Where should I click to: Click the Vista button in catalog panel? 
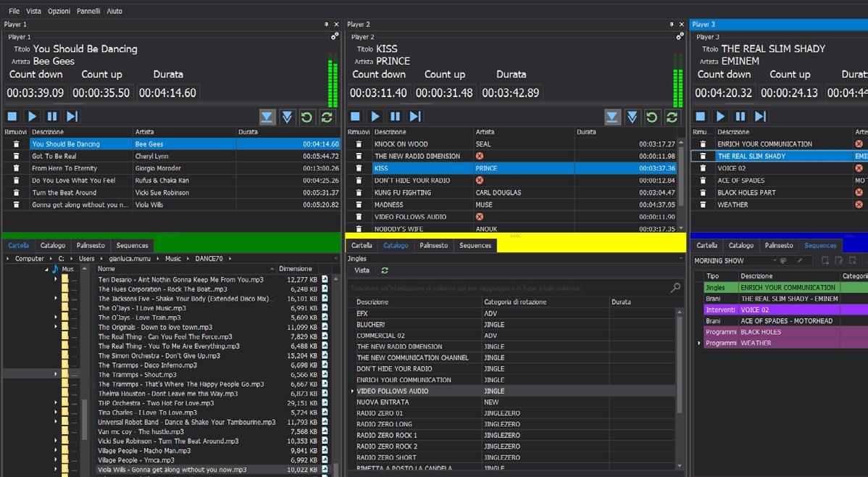[x=362, y=270]
